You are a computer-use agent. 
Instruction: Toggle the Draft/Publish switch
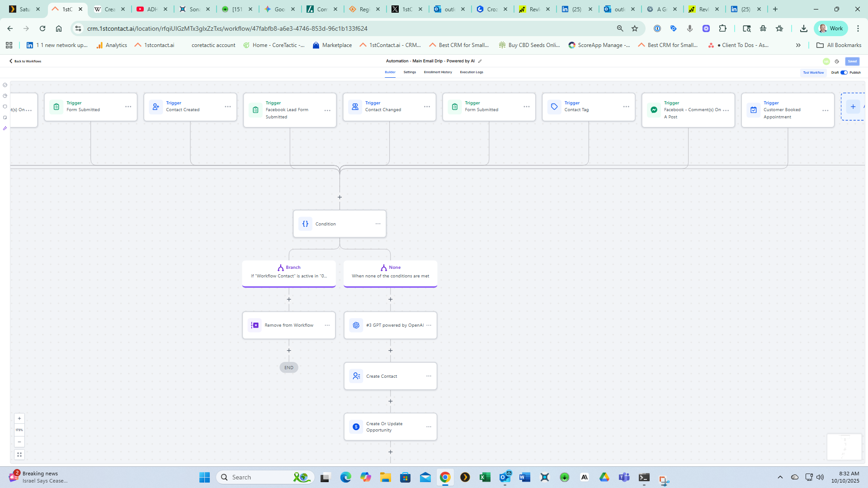844,72
